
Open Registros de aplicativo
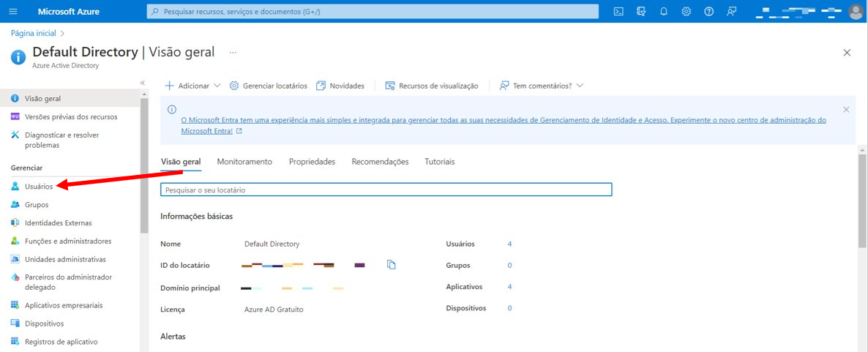pyautogui.click(x=61, y=342)
